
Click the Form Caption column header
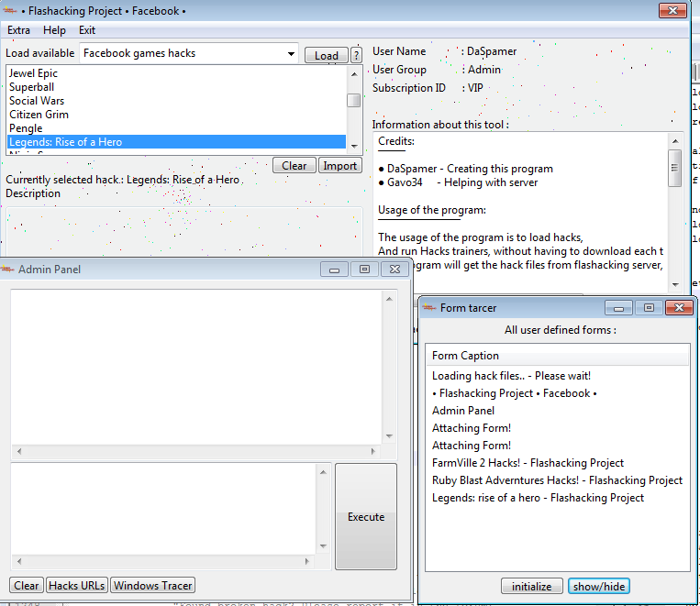558,356
